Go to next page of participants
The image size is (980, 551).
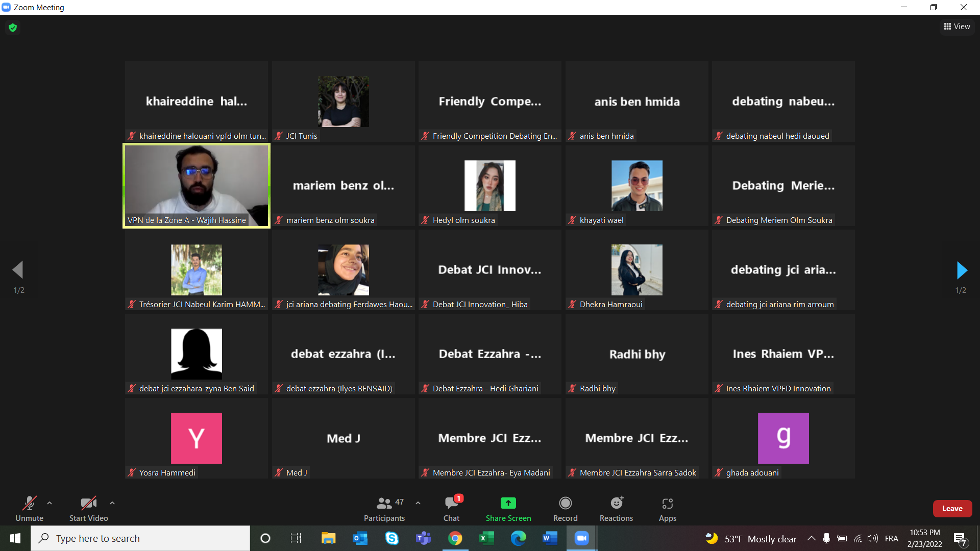point(961,270)
